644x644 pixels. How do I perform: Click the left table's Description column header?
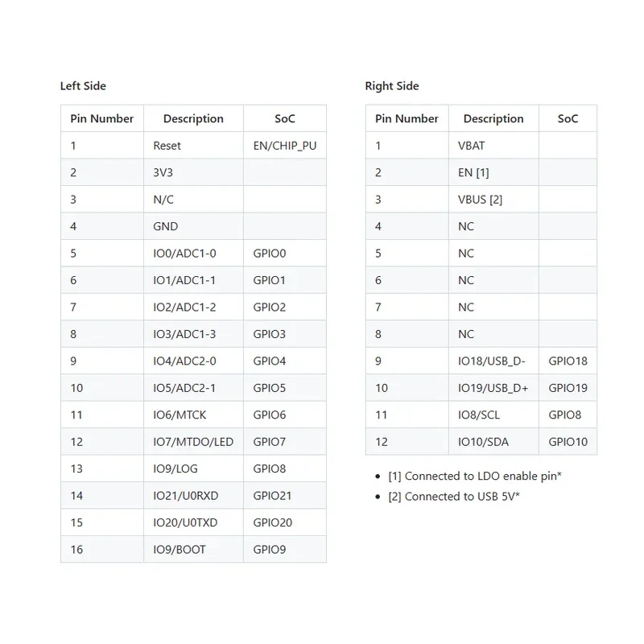193,118
